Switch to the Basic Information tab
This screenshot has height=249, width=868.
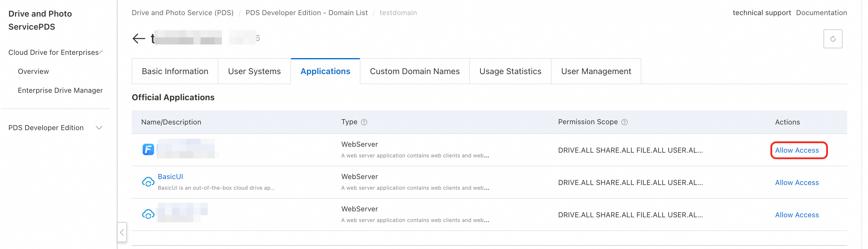[175, 71]
